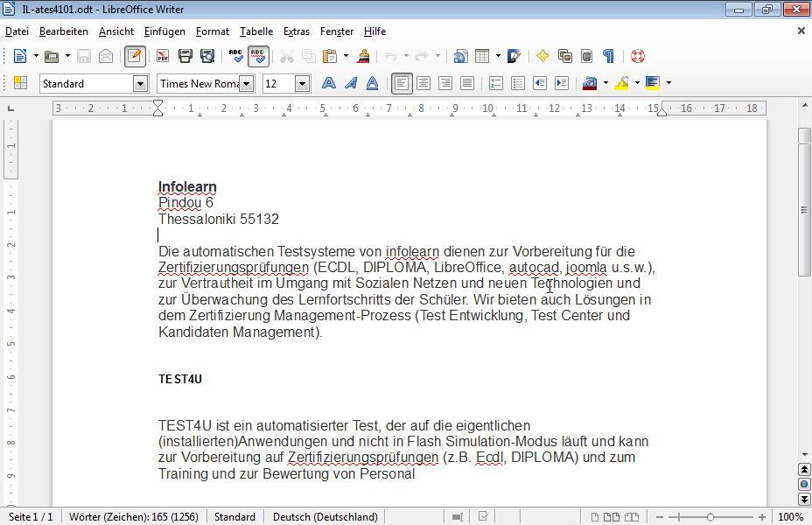The height and width of the screenshot is (525, 812).
Task: Open the Navigator star icon
Action: (542, 56)
